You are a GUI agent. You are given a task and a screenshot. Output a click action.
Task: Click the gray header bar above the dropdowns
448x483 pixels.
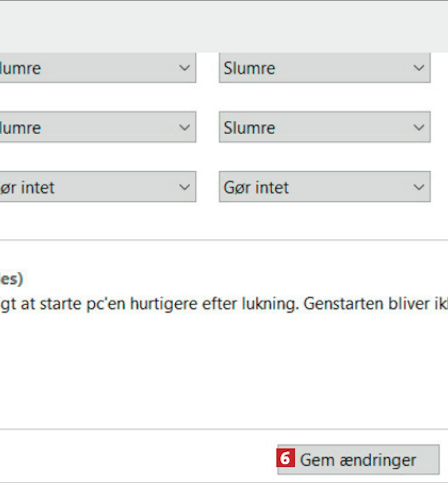[224, 27]
